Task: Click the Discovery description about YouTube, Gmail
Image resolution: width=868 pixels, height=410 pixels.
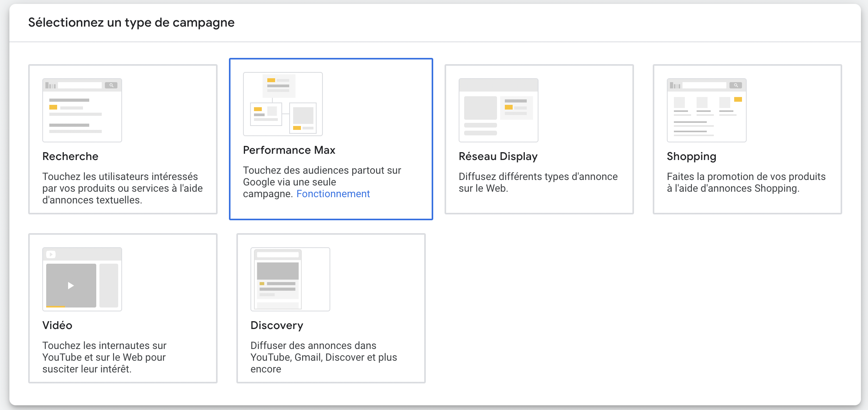Action: pos(323,357)
